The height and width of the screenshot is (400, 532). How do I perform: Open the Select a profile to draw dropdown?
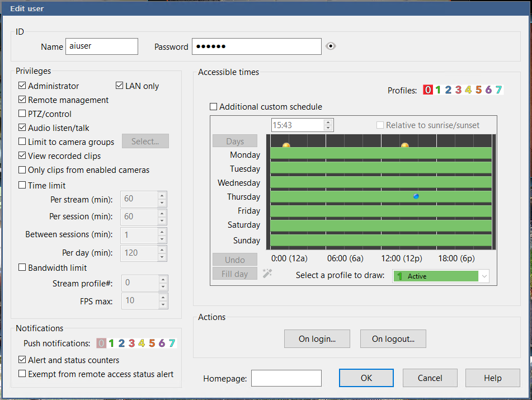484,276
